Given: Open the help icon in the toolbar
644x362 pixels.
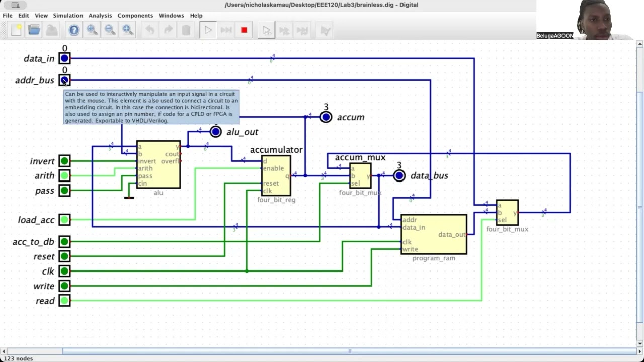Looking at the screenshot, I should pyautogui.click(x=74, y=30).
